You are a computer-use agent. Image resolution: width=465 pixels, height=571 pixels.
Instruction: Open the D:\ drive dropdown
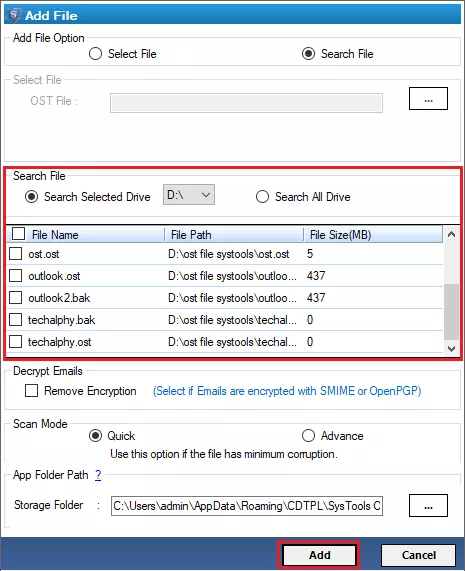click(x=189, y=195)
